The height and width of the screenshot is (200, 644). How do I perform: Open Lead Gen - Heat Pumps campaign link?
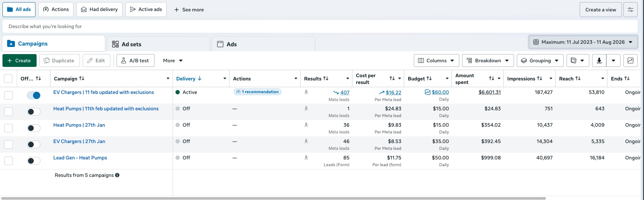pyautogui.click(x=80, y=158)
